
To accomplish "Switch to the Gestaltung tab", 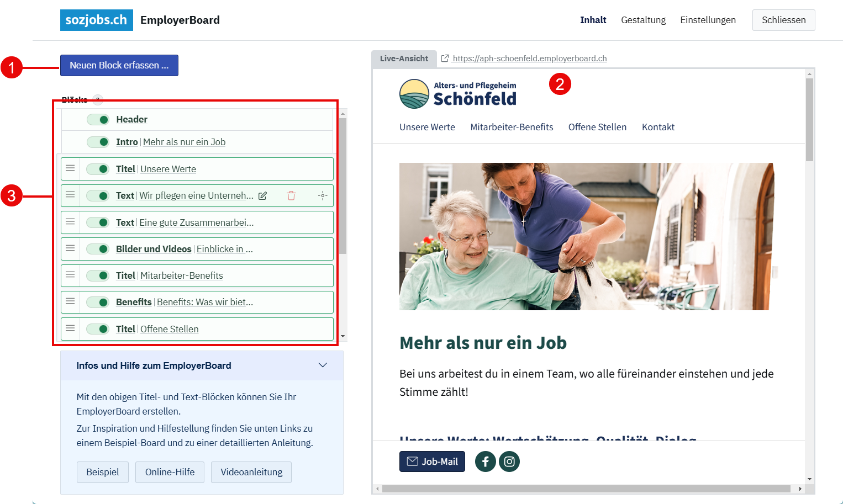I will coord(643,20).
